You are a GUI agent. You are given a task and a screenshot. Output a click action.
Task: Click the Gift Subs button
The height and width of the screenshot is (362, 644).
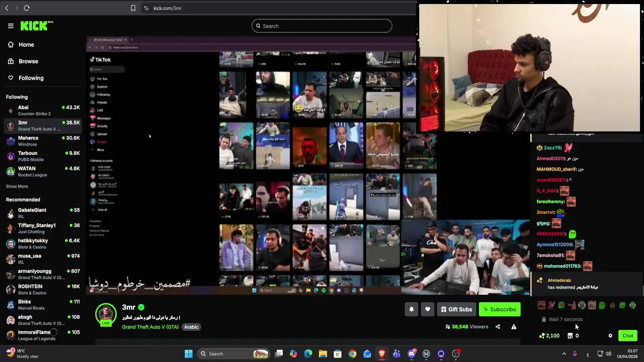pos(456,310)
